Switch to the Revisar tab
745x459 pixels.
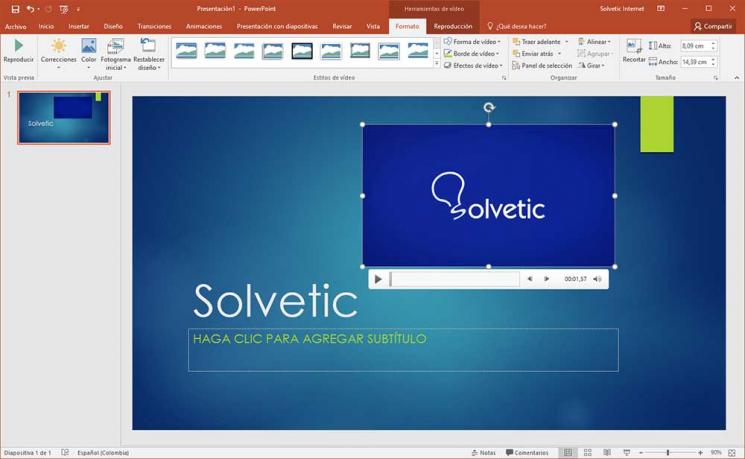[x=342, y=27]
